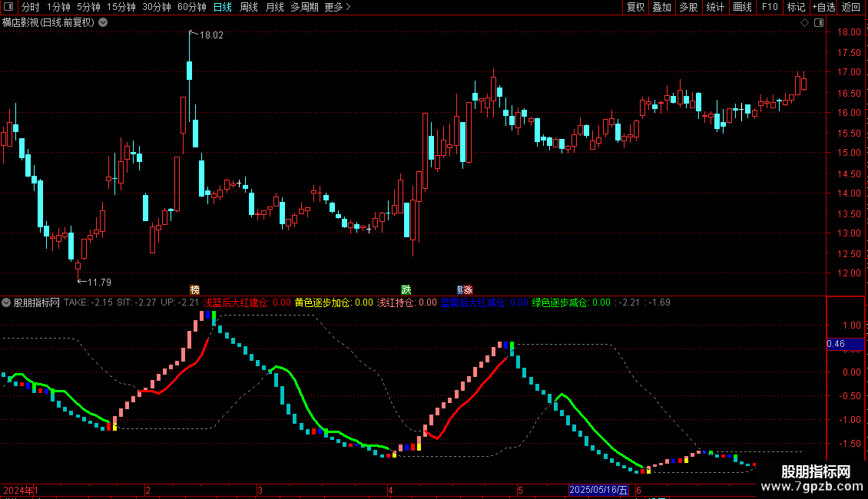Click the 股朋指标网 indicator name

[x=37, y=302]
